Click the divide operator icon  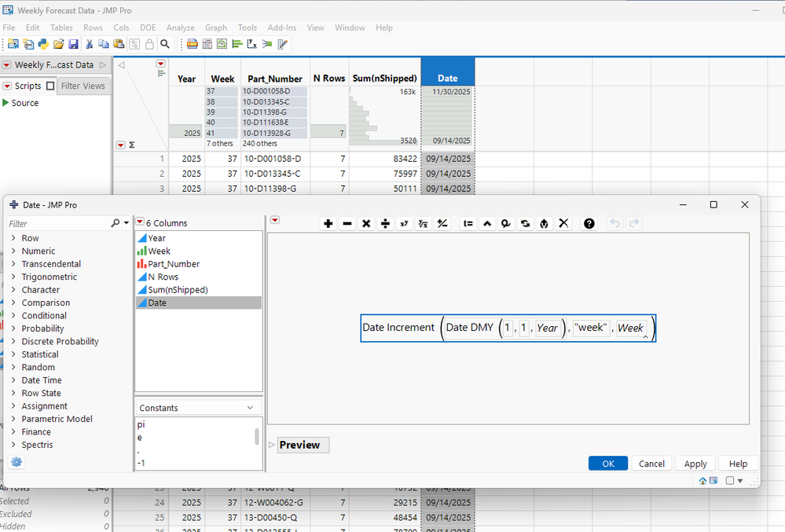pos(385,224)
